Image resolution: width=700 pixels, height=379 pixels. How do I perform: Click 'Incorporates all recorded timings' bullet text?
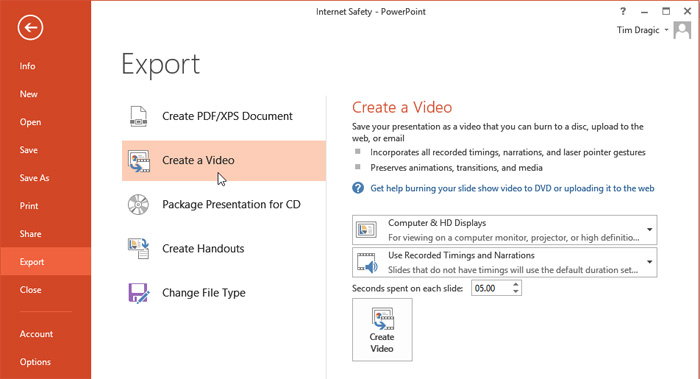(x=508, y=153)
